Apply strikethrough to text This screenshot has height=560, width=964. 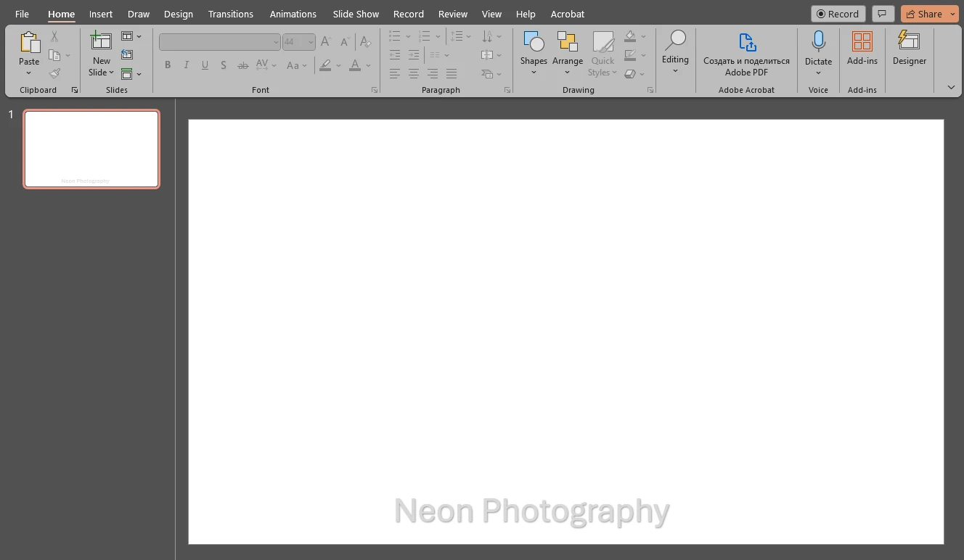click(x=242, y=65)
